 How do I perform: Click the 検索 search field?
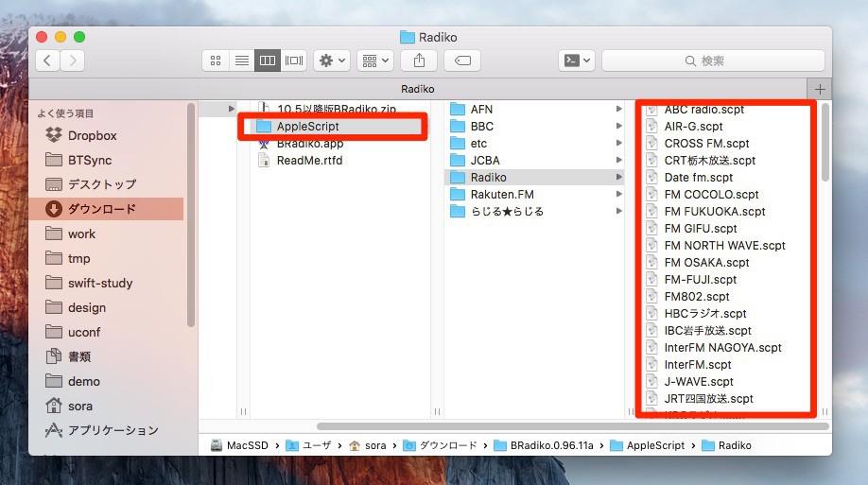pos(713,61)
